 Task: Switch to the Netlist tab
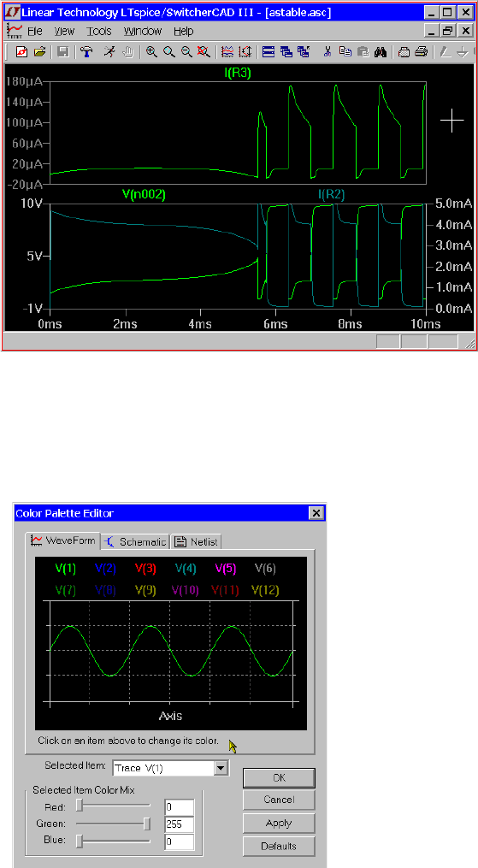[198, 541]
